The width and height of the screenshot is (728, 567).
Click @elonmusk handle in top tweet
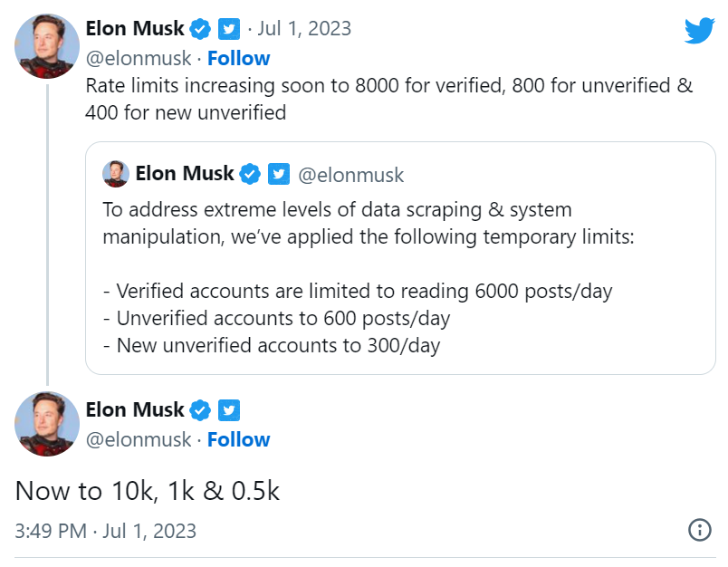(x=139, y=59)
